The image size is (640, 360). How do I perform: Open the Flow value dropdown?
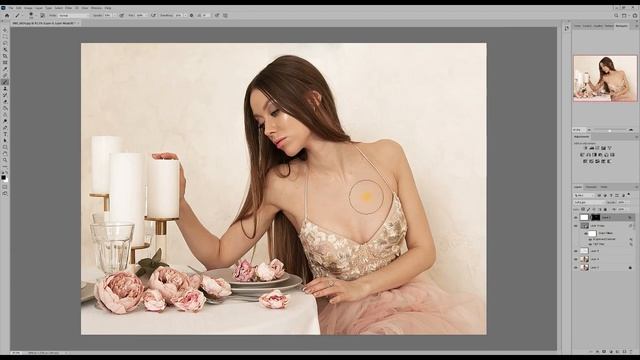point(146,16)
